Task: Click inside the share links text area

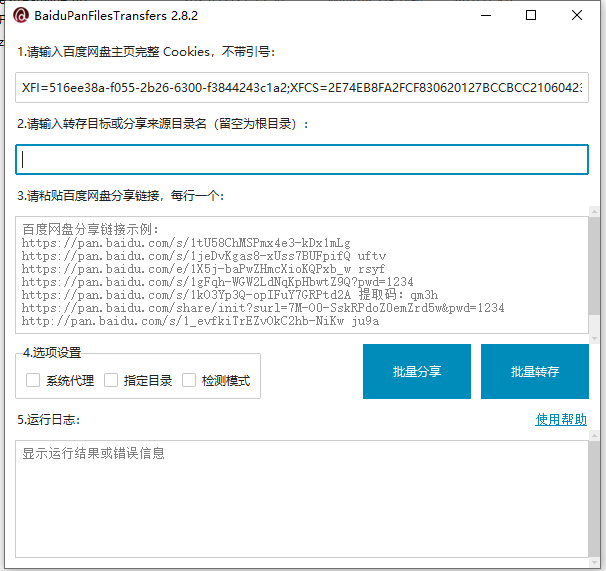Action: (300, 275)
